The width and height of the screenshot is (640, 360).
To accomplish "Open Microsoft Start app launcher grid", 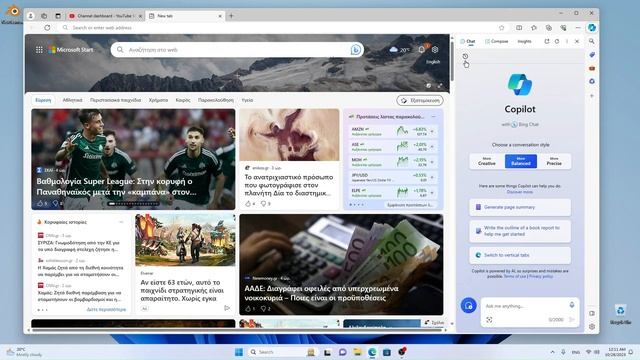I will click(39, 50).
